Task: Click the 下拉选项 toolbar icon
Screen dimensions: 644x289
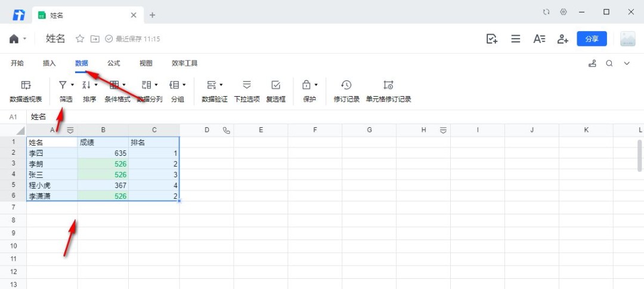Action: (x=247, y=85)
